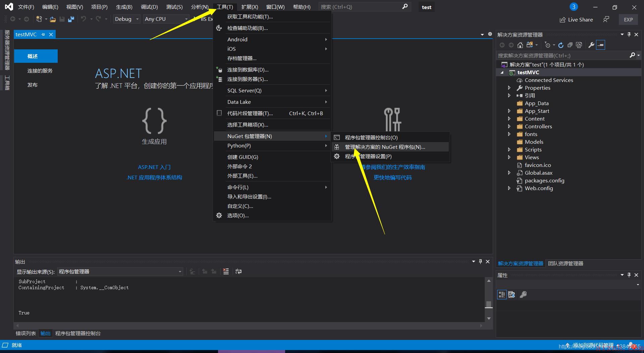This screenshot has height=353, width=644.
Task: Collapse the testMVC project node
Action: (x=502, y=73)
